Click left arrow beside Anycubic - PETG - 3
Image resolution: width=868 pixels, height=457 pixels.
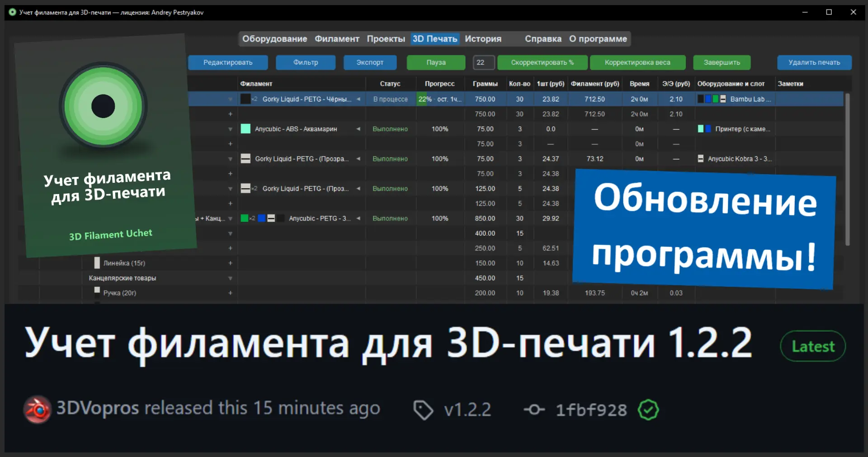[358, 219]
